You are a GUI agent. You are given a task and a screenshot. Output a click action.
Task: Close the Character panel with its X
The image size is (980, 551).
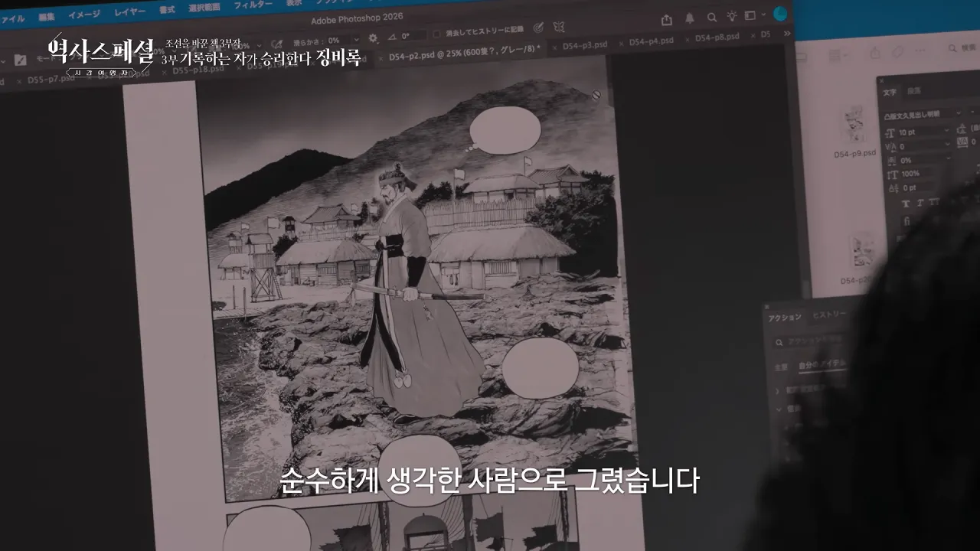[x=882, y=80]
